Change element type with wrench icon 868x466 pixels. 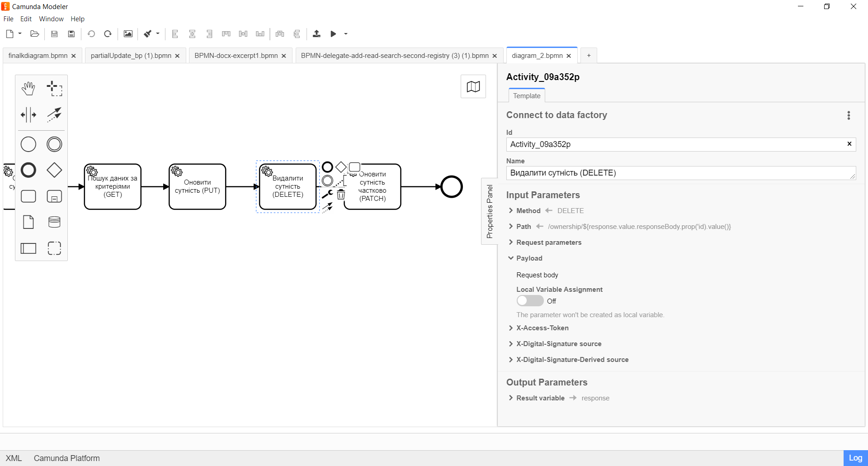327,195
